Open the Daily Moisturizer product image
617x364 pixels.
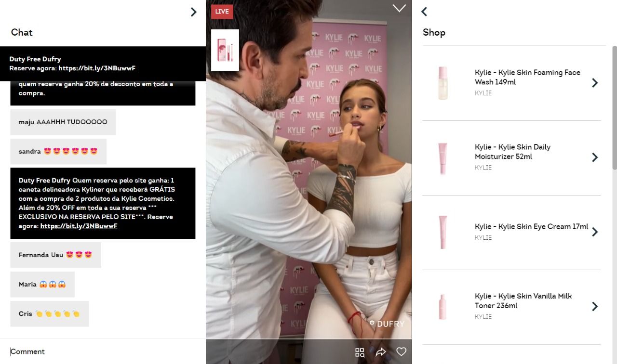click(x=443, y=158)
